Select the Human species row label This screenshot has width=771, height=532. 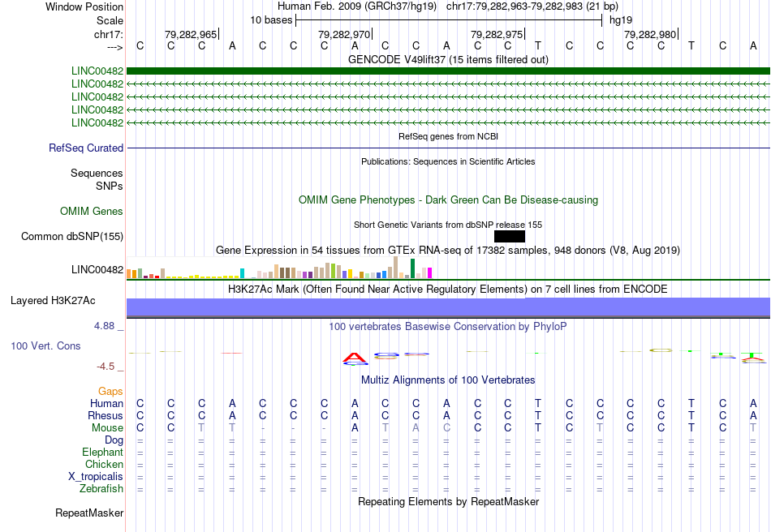[x=106, y=403]
